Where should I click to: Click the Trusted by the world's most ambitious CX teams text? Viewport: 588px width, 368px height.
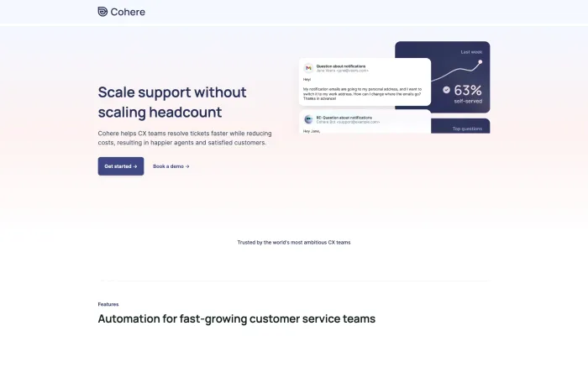tap(294, 242)
